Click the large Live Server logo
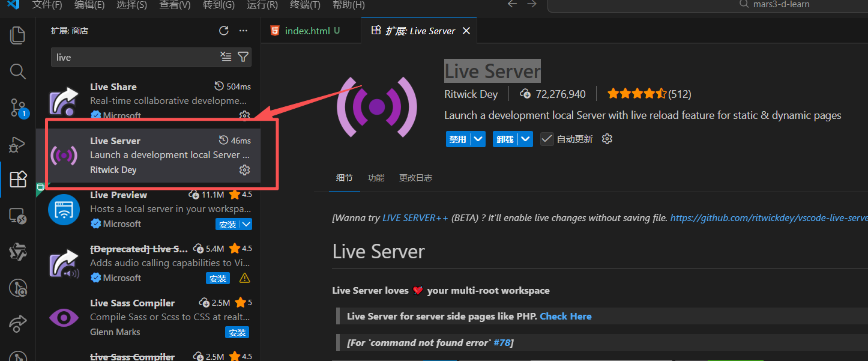868x361 pixels. [376, 107]
